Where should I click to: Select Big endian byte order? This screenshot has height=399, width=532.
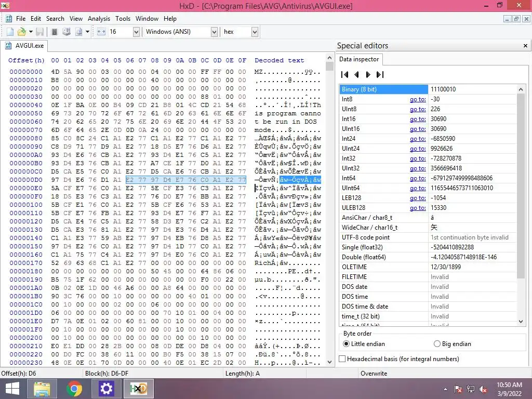pyautogui.click(x=453, y=344)
